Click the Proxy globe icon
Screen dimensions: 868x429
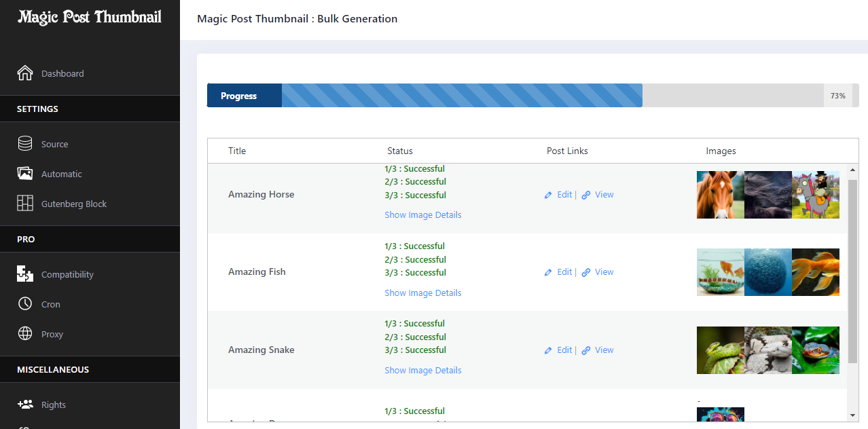(x=25, y=334)
